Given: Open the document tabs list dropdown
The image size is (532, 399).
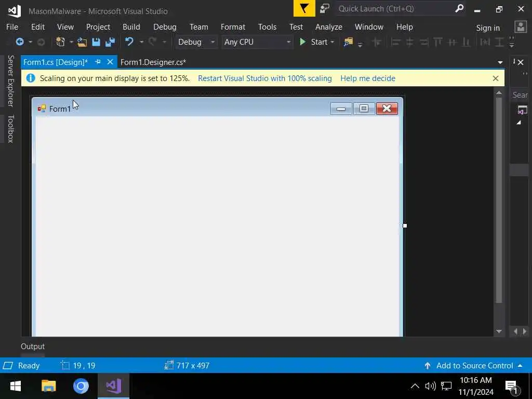Looking at the screenshot, I should pos(500,62).
